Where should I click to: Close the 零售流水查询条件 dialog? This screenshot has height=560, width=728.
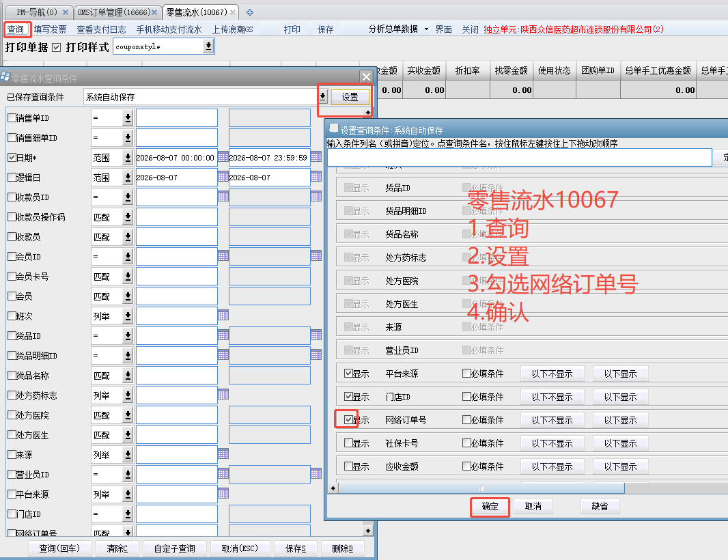point(366,76)
